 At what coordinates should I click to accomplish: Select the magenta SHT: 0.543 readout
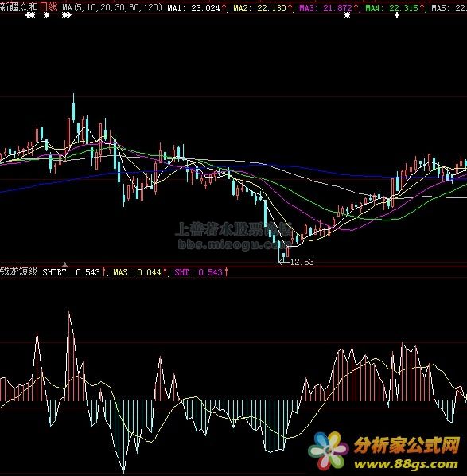pos(199,272)
